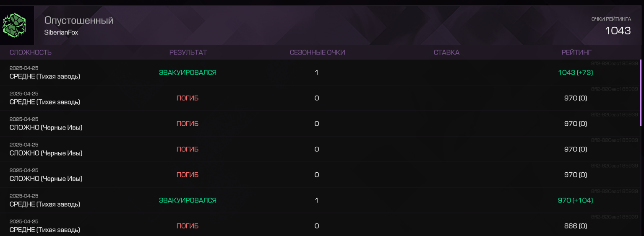Click seasonal points value in the +104 row
Screen dimensions: 644x236
coord(317,200)
